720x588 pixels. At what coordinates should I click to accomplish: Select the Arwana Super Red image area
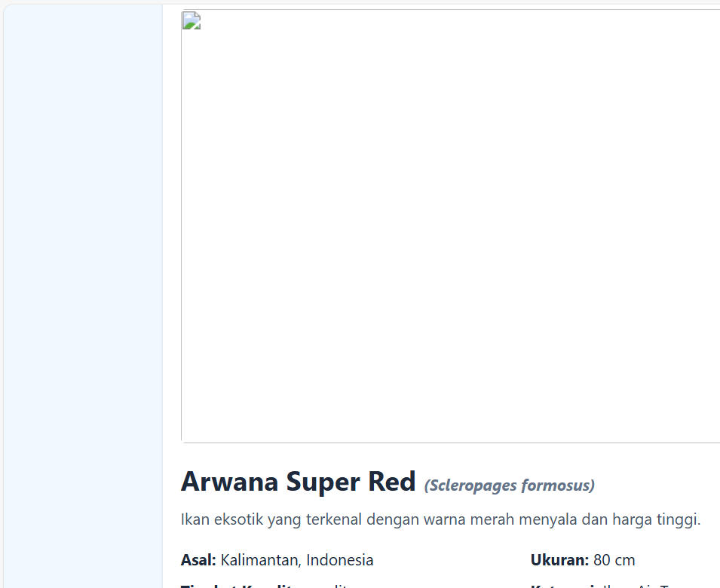[x=452, y=226]
